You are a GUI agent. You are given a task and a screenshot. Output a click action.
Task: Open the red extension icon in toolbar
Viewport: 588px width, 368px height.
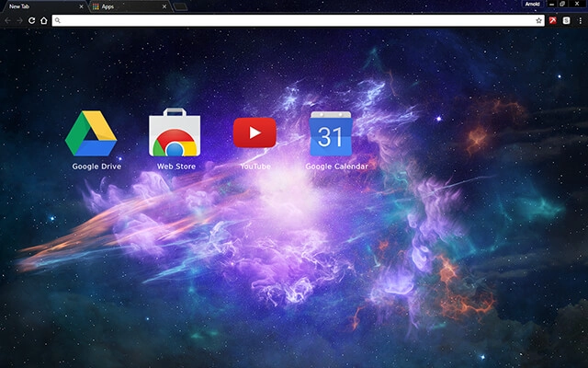point(553,20)
